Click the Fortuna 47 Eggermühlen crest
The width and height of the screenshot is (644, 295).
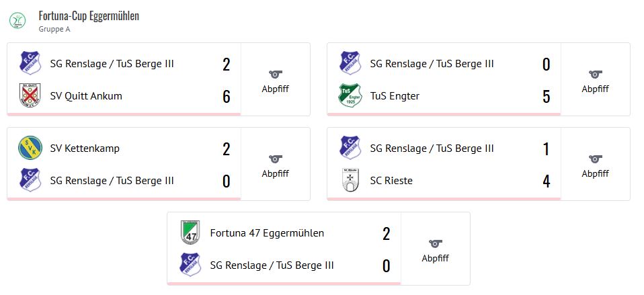190,233
